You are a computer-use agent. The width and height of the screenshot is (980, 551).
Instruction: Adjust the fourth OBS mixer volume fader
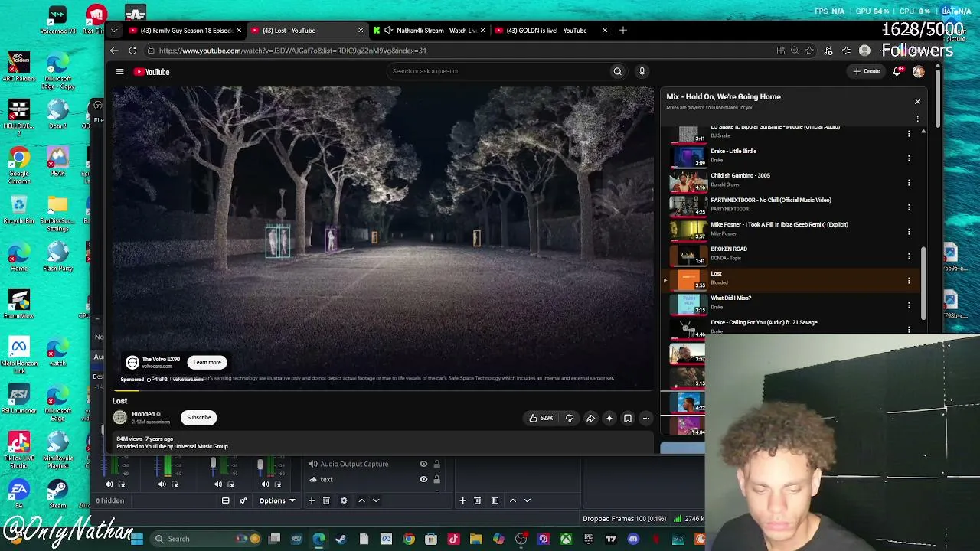coord(260,465)
